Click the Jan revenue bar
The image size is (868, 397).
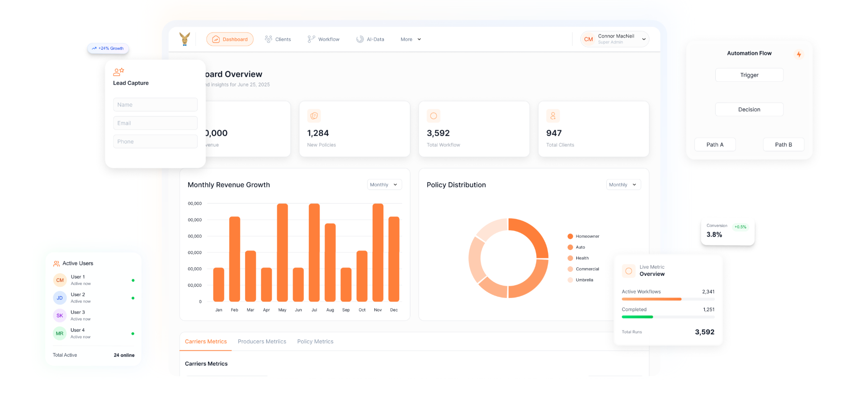(x=219, y=284)
